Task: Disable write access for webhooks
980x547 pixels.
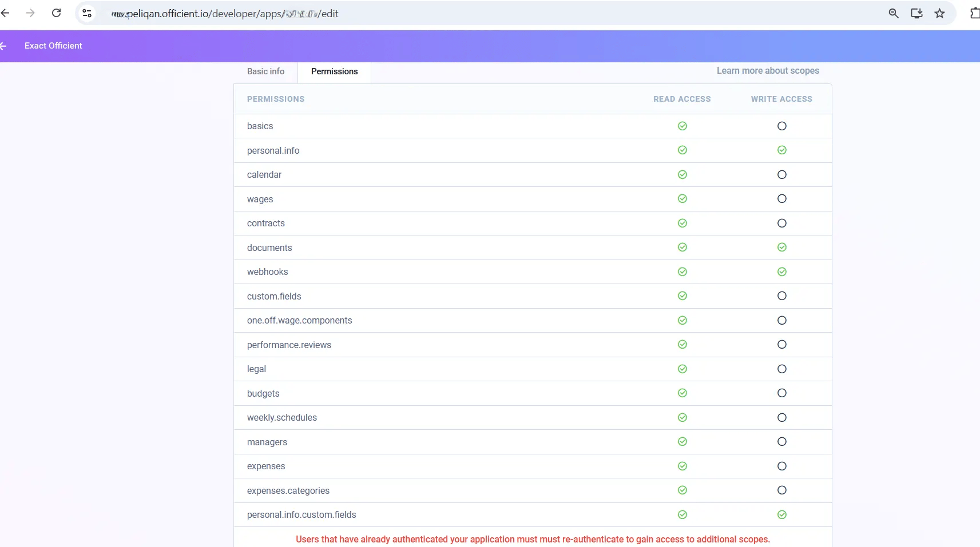Action: point(781,271)
